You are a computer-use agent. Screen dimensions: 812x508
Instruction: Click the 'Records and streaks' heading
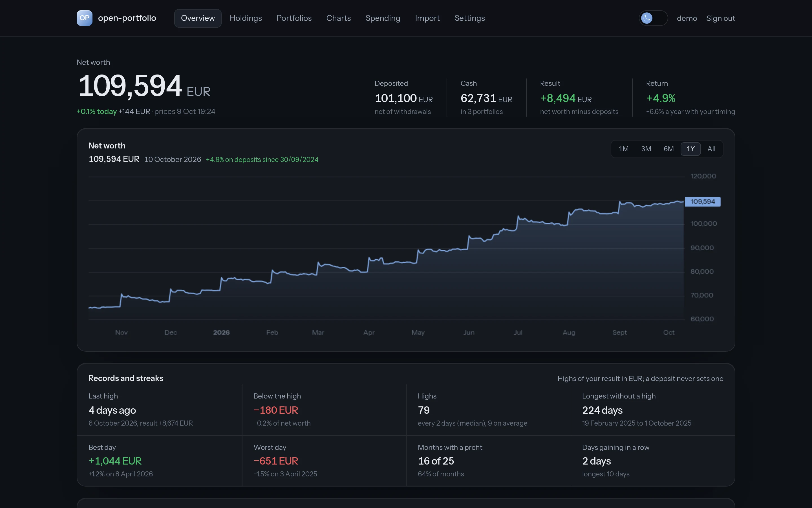125,378
